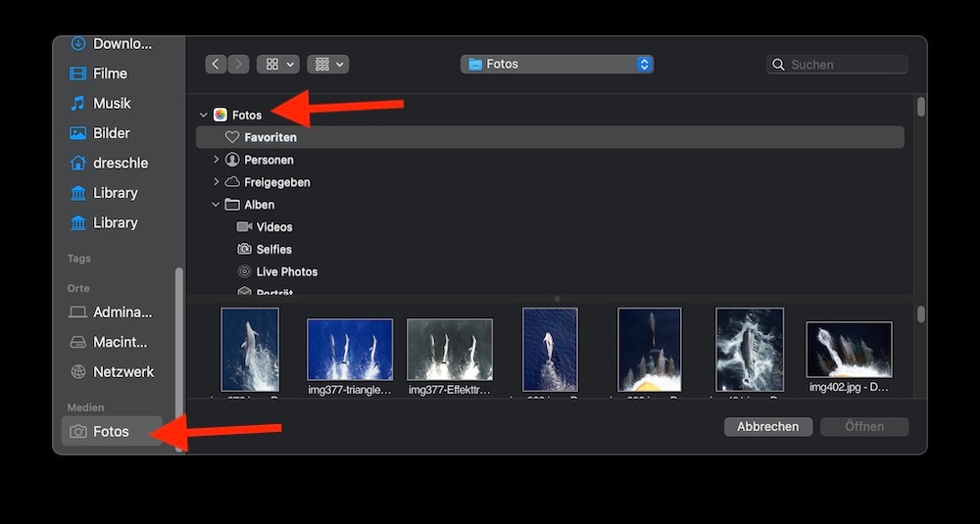Viewport: 980px width, 524px height.
Task: Collapse the Alben folder
Action: tap(217, 205)
